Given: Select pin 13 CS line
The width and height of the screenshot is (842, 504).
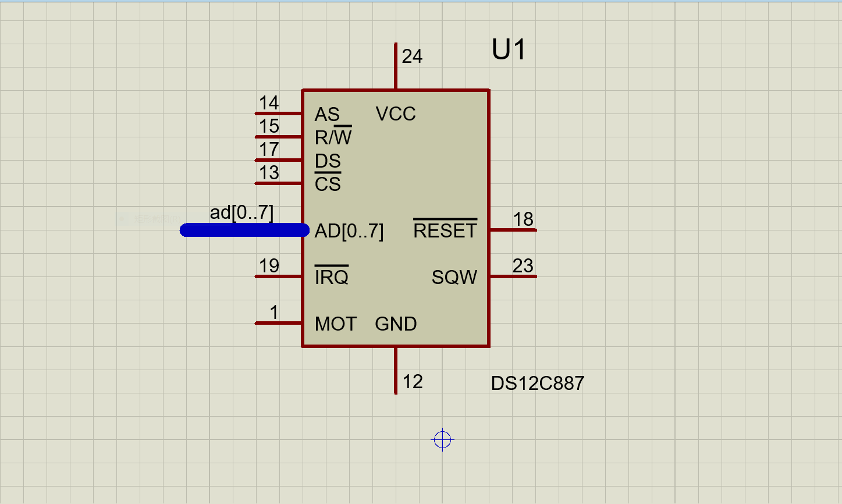Looking at the screenshot, I should pos(279,183).
